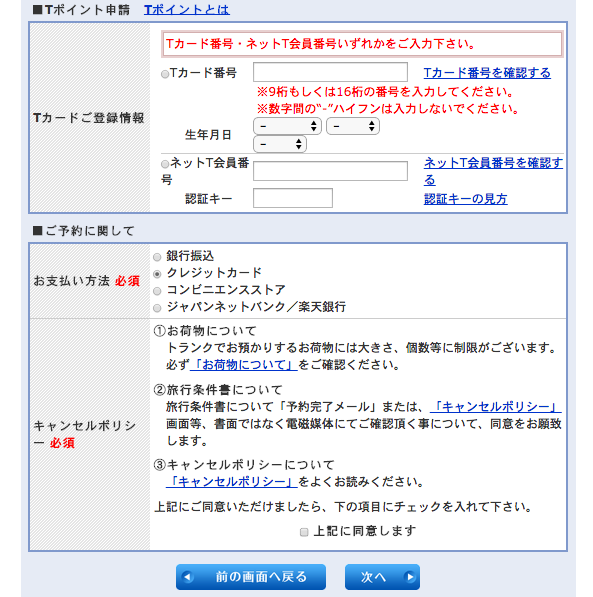Click the ③キャンセルポリシーについて heading
This screenshot has height=597, width=593.
click(244, 465)
